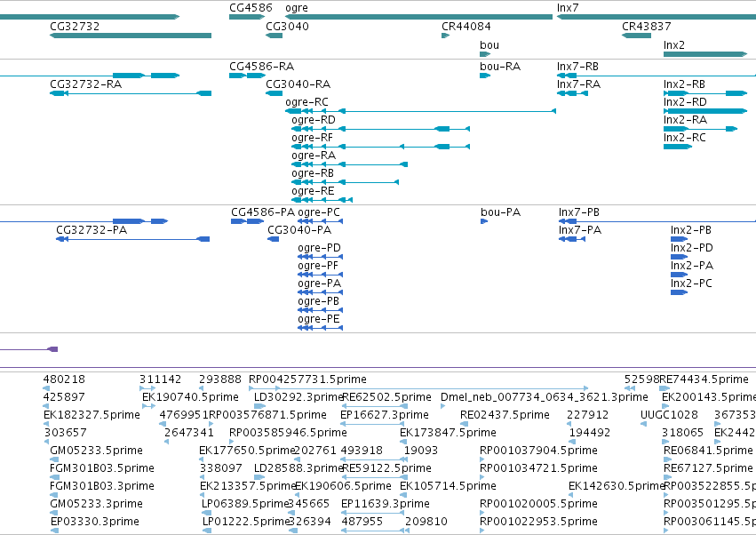756x535 pixels.
Task: Click the Dmel_neb_007734_0634_3621.3prime label
Action: coord(545,396)
